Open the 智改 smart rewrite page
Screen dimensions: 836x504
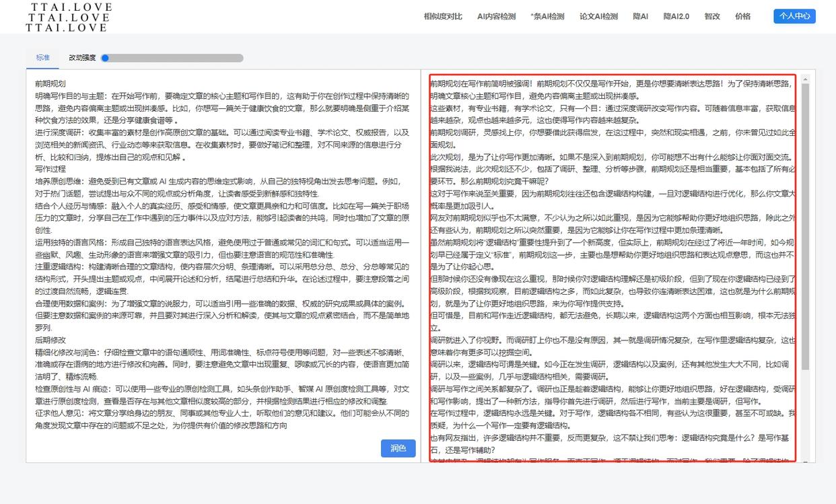711,15
